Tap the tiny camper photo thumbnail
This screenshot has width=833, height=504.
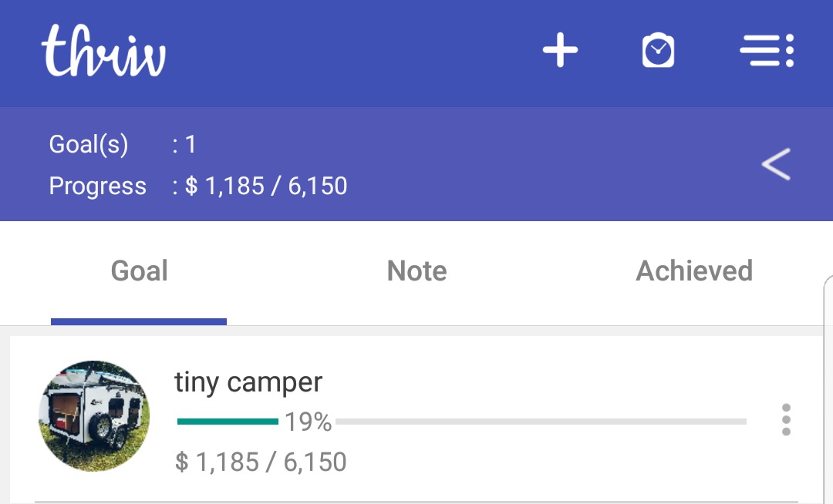[x=94, y=416]
